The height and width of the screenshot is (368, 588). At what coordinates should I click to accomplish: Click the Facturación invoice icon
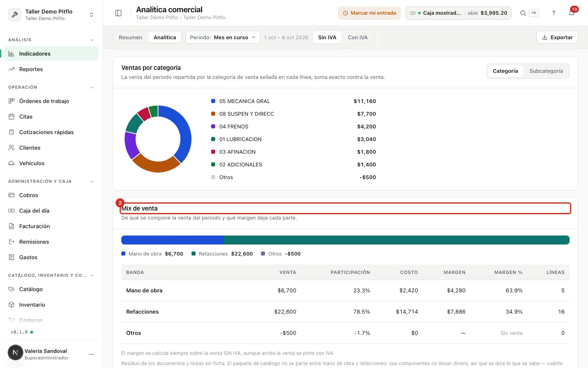click(x=11, y=226)
